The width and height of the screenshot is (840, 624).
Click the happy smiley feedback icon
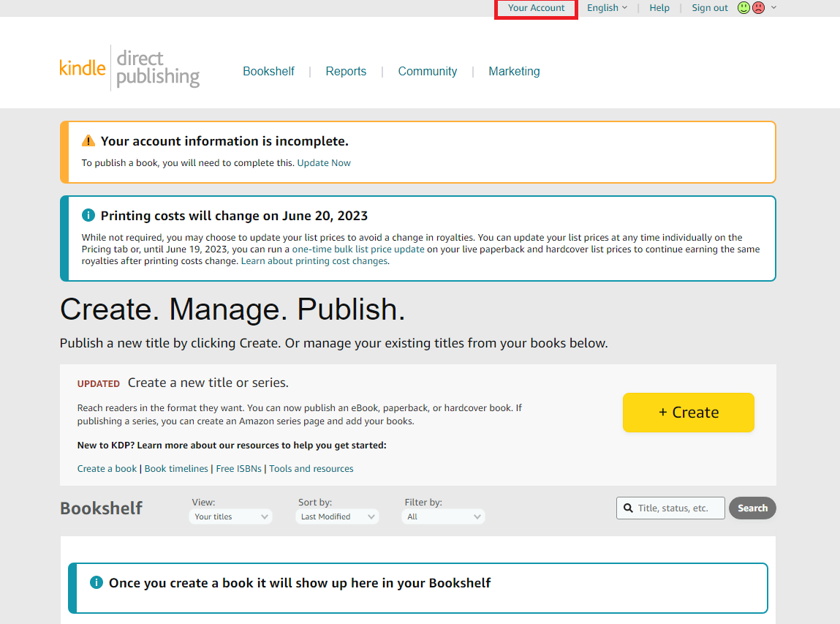coord(743,7)
